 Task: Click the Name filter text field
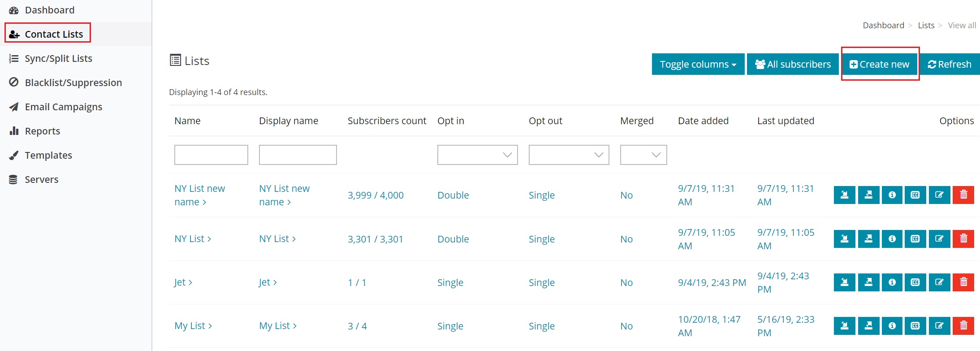[x=211, y=155]
